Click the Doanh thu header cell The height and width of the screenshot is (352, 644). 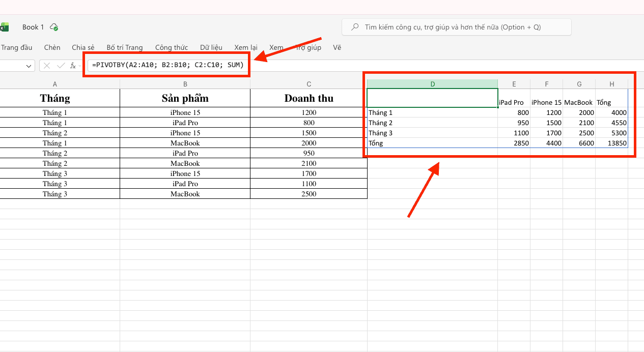click(x=309, y=98)
